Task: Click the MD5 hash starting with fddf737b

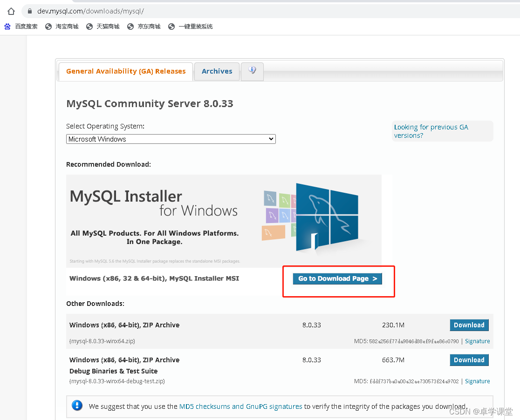Action: (x=414, y=381)
